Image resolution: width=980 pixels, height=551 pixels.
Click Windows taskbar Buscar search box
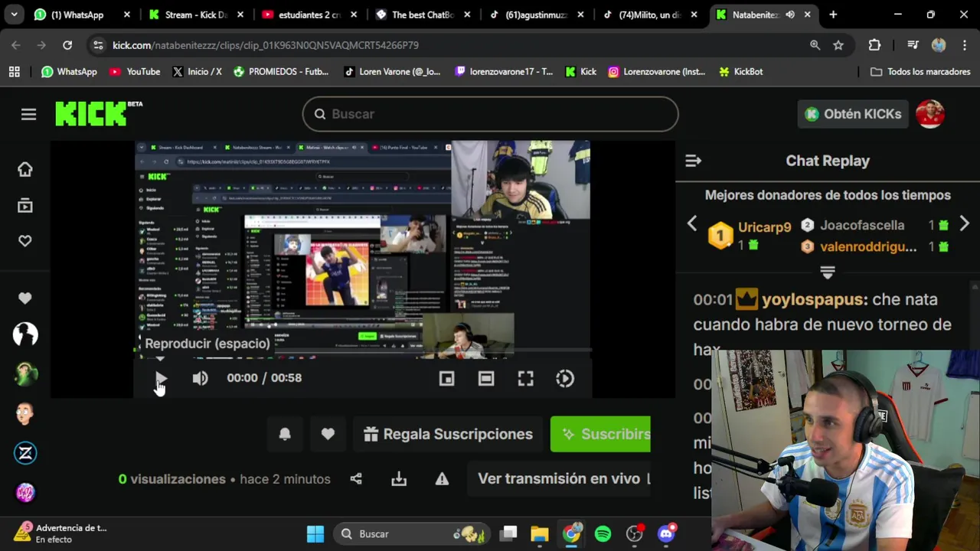[x=412, y=533]
